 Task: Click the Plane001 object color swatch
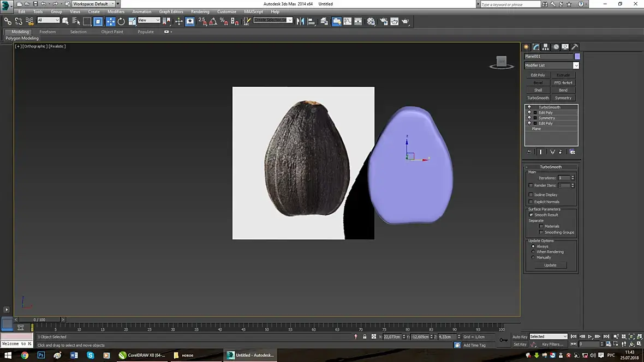(x=577, y=56)
